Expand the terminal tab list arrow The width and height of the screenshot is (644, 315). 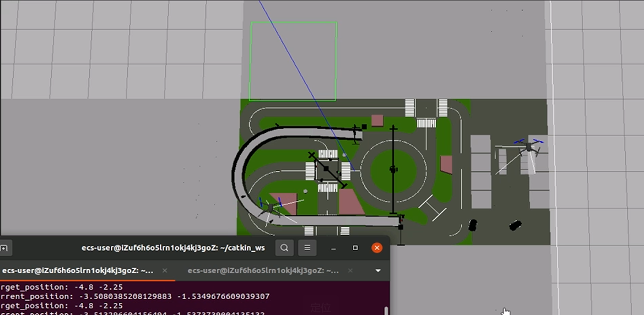click(378, 270)
